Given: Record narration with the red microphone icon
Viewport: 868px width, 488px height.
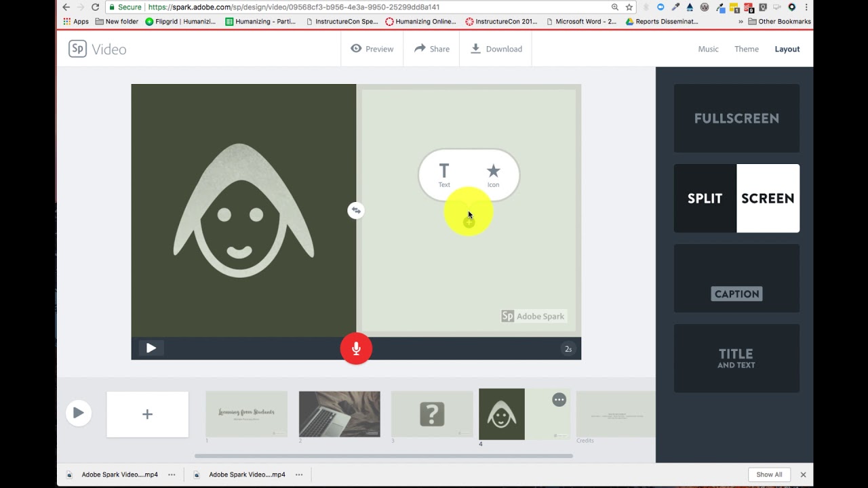Looking at the screenshot, I should [356, 348].
